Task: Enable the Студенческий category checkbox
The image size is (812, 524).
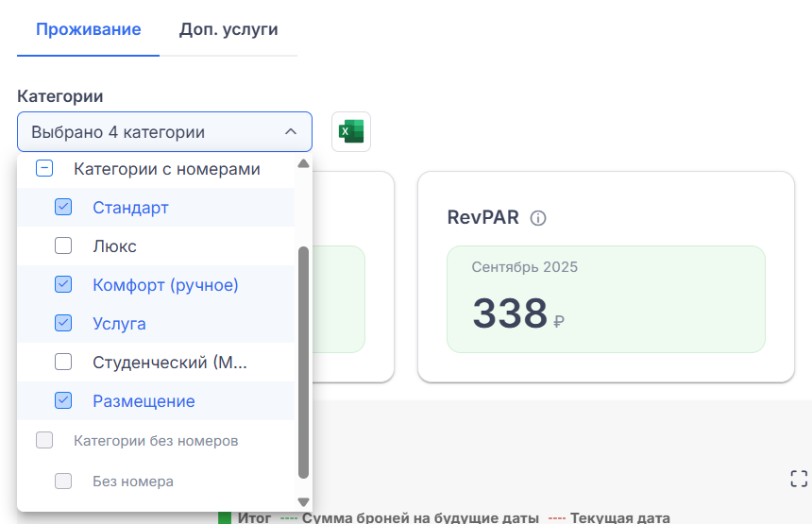Action: [63, 362]
